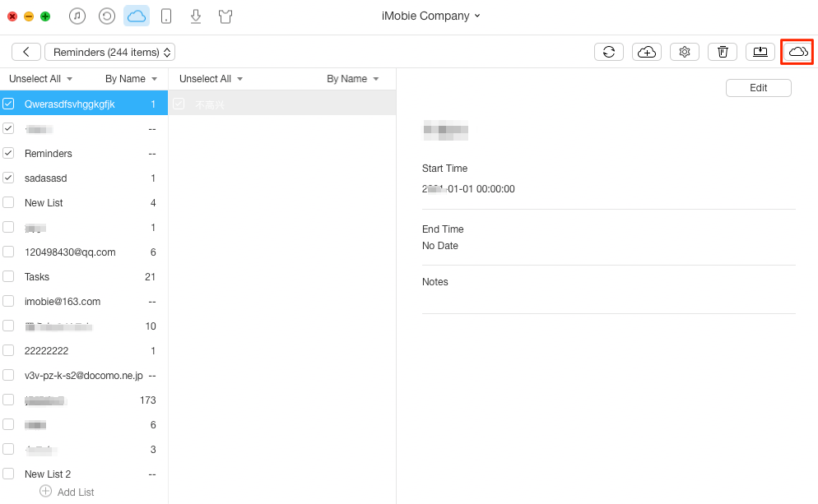This screenshot has width=818, height=504.
Task: Open the download arrow icon
Action: coord(196,16)
